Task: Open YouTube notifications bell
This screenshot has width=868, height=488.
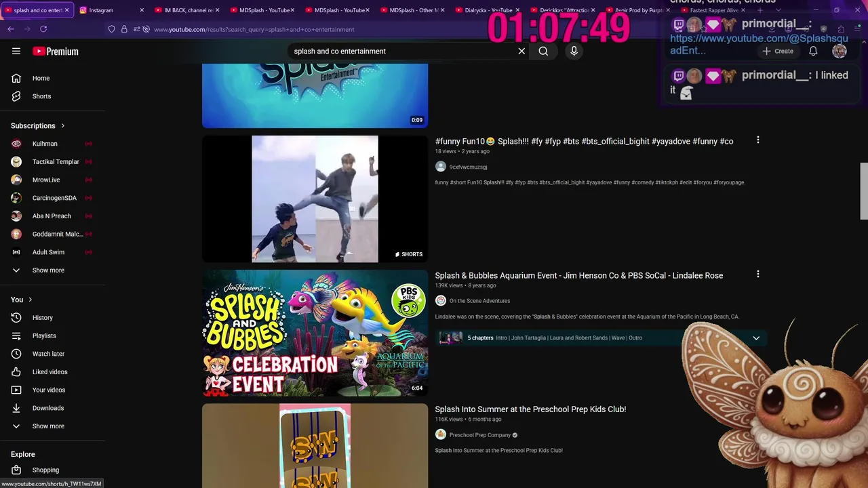Action: (813, 51)
